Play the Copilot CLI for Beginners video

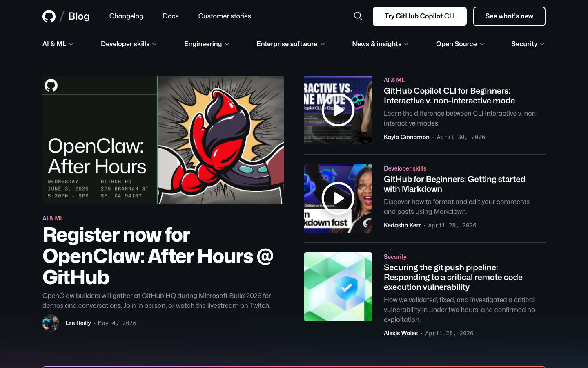[338, 110]
